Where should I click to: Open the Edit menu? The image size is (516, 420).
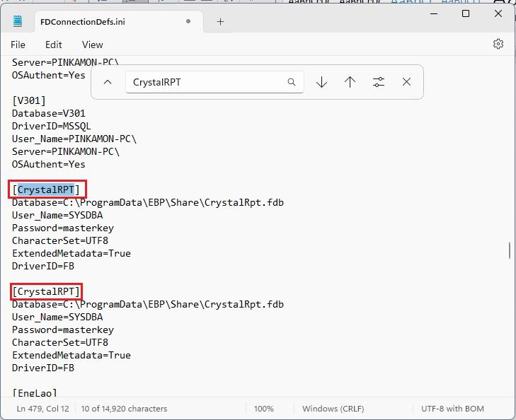(54, 45)
